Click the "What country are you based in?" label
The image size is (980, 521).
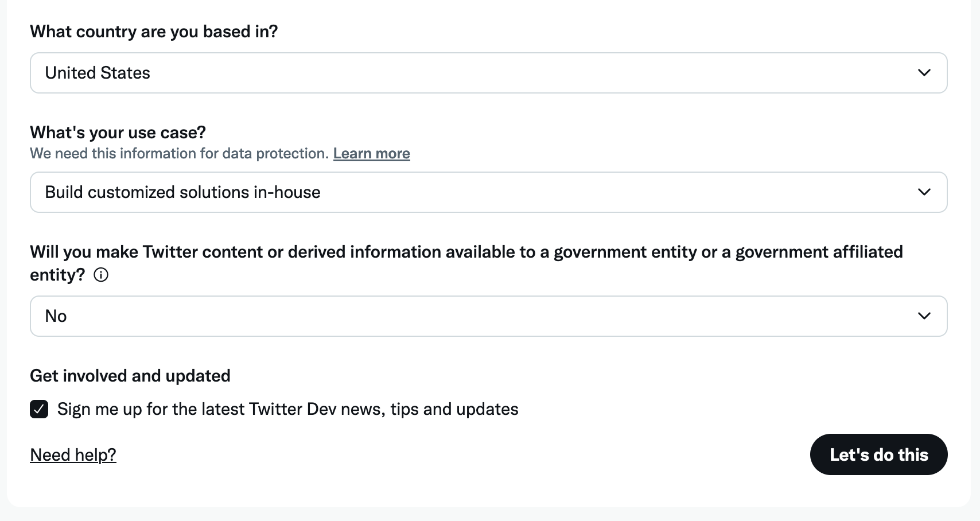[x=154, y=32]
